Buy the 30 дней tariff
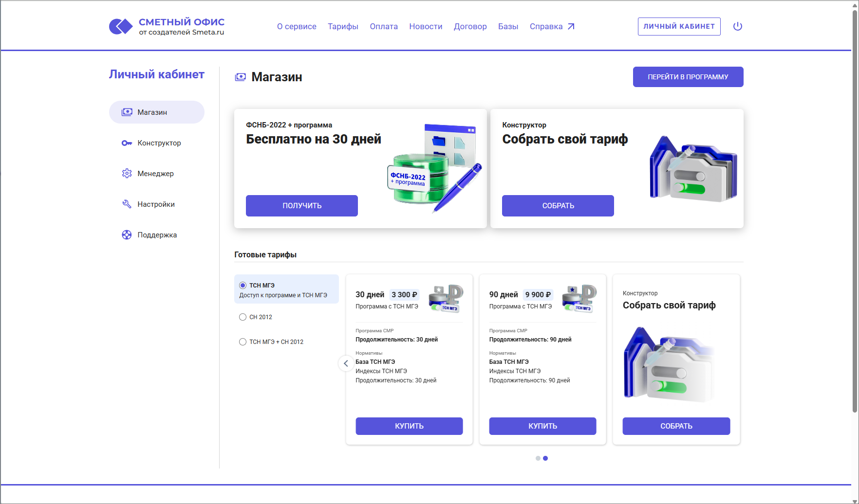This screenshot has height=504, width=859. click(409, 426)
